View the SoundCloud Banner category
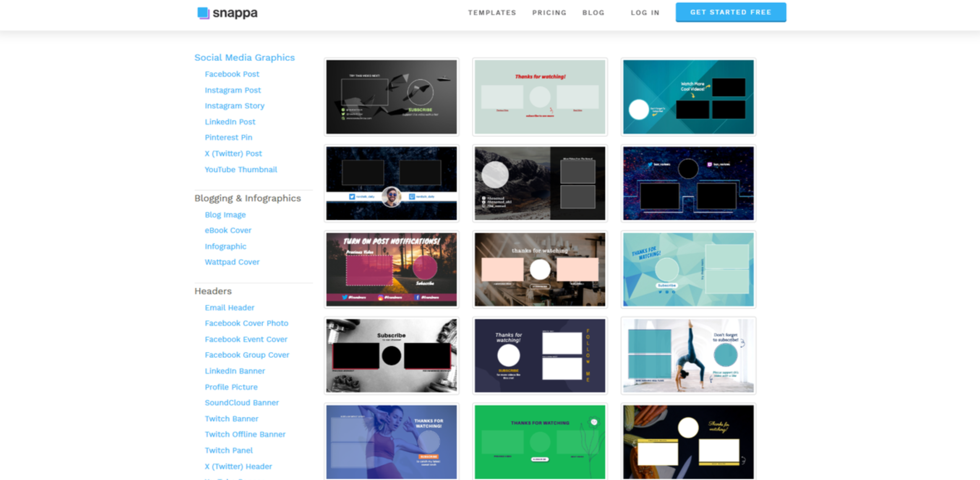980x480 pixels. pyautogui.click(x=242, y=402)
